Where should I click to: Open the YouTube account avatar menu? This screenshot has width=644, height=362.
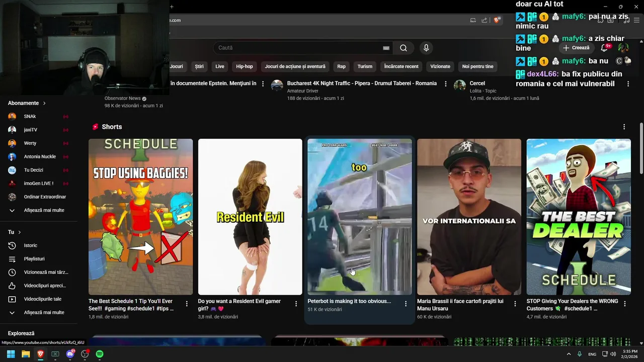point(623,48)
